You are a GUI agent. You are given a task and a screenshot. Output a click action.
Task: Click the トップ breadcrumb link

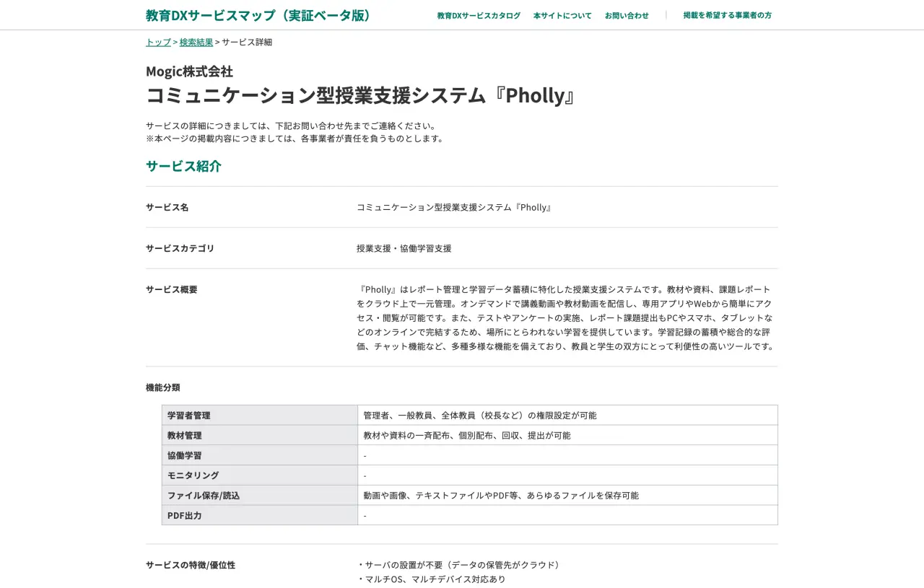(x=158, y=42)
